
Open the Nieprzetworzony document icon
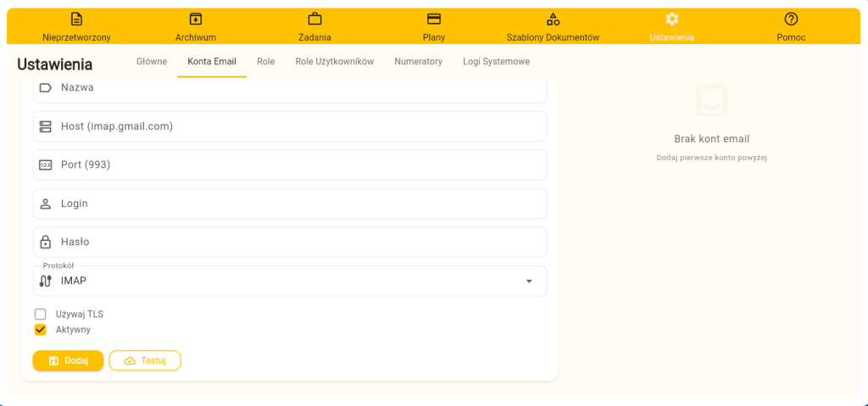[x=76, y=19]
